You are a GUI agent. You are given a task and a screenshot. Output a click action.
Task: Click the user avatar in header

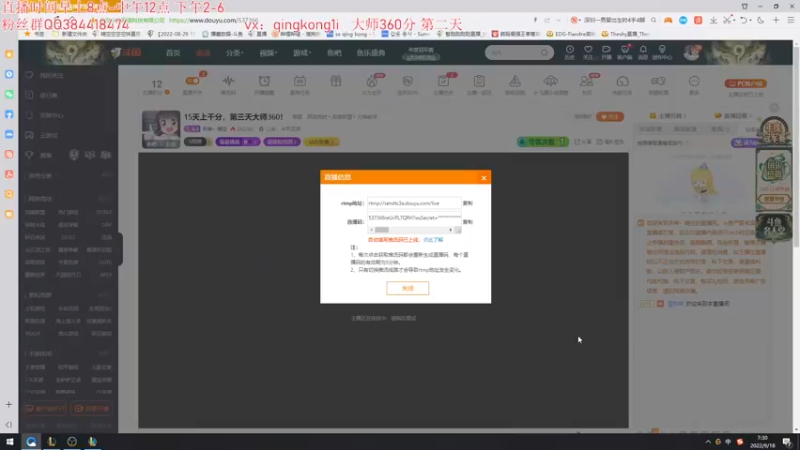click(692, 52)
